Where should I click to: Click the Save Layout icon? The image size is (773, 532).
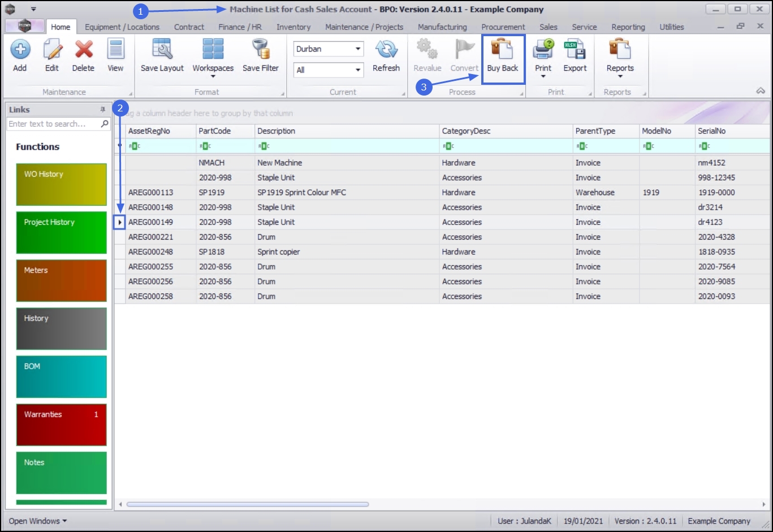(162, 50)
